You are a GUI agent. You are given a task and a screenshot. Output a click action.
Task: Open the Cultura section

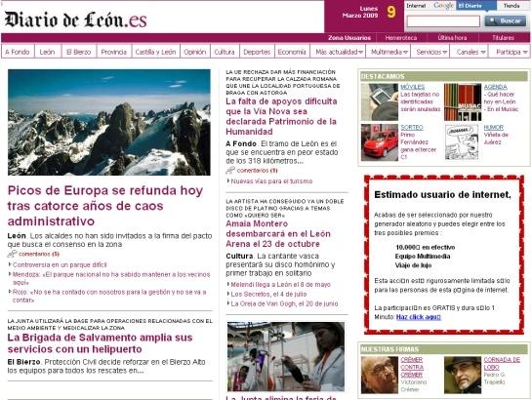(225, 52)
